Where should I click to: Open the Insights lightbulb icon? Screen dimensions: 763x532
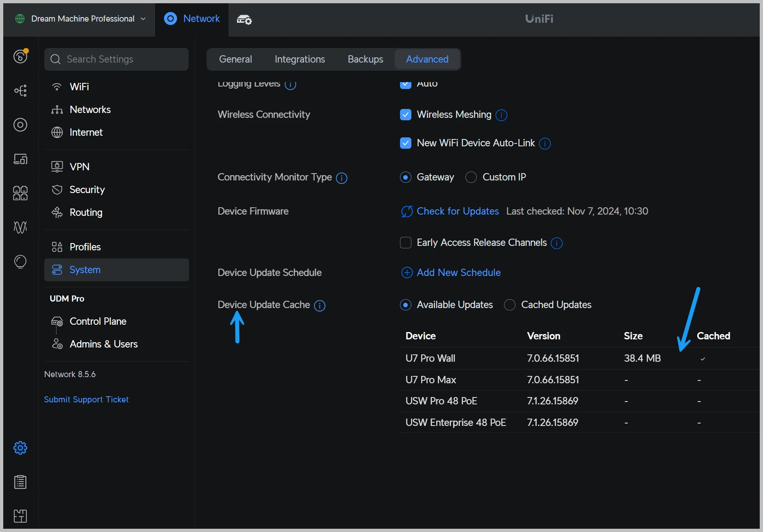pyautogui.click(x=20, y=261)
